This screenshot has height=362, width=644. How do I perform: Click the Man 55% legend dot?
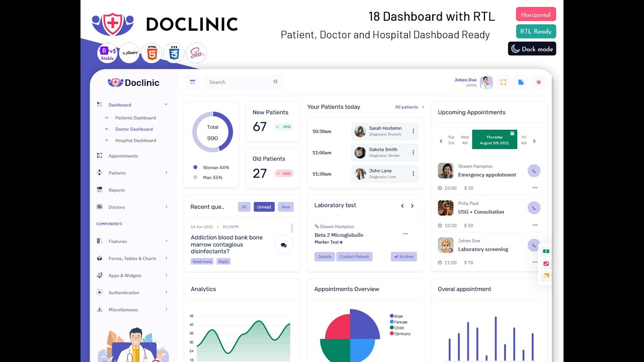pyautogui.click(x=195, y=177)
